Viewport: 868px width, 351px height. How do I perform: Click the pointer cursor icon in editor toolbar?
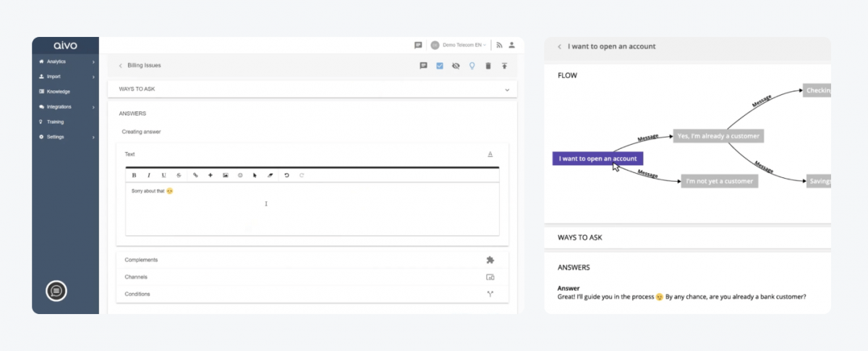click(255, 175)
